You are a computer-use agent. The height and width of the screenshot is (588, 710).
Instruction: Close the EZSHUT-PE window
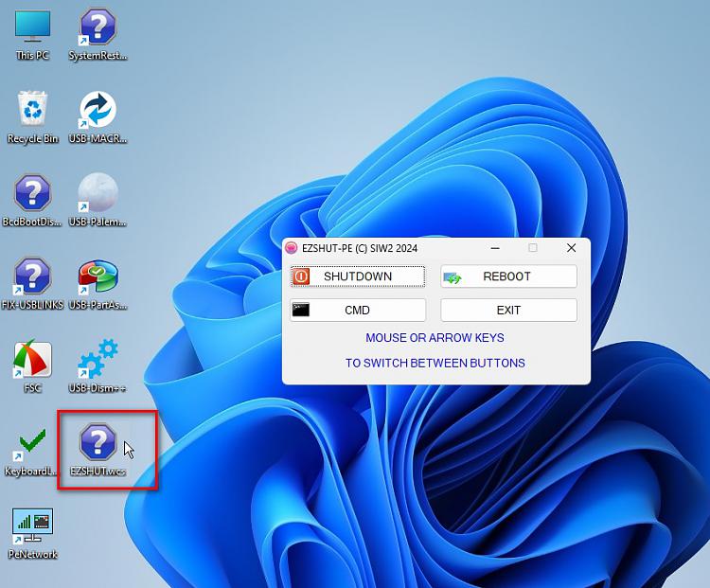[572, 248]
